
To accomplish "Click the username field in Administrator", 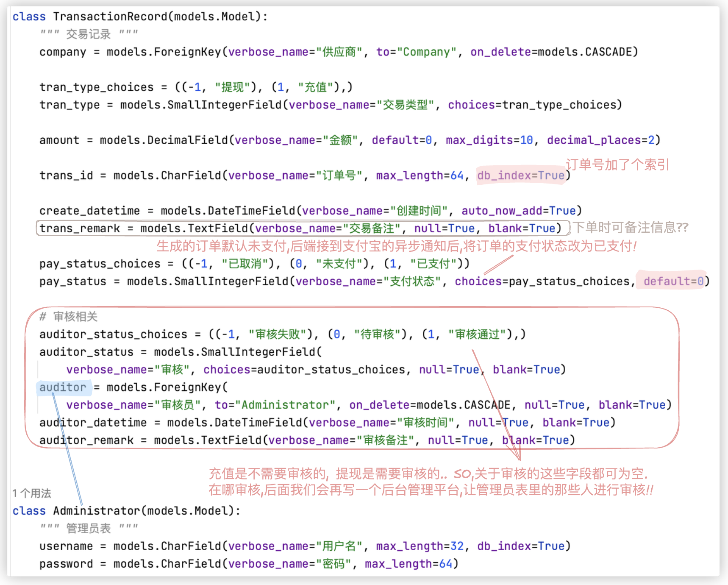I will point(66,546).
